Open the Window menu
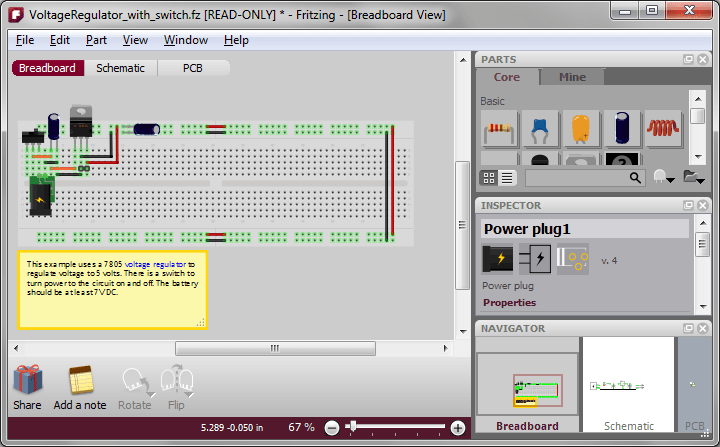Viewport: 720px width, 447px height. coord(186,40)
